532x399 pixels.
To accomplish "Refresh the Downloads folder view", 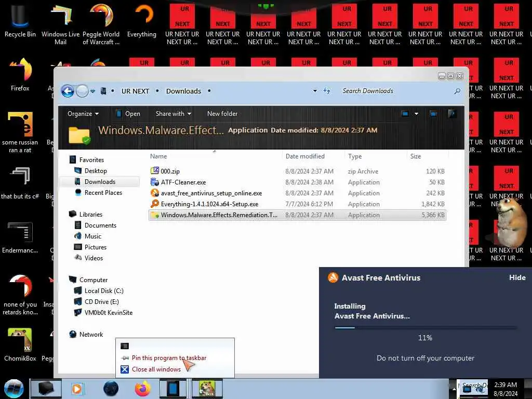I will 327,91.
